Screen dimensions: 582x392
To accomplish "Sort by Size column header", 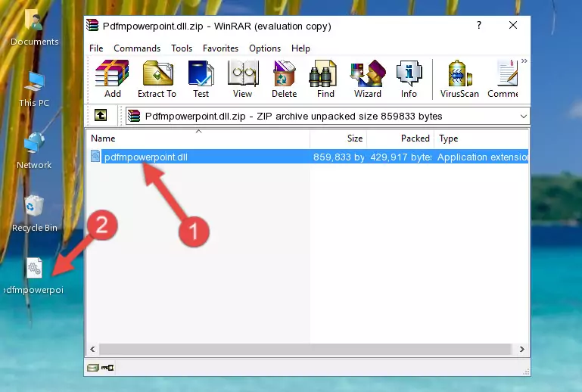I will [x=338, y=138].
